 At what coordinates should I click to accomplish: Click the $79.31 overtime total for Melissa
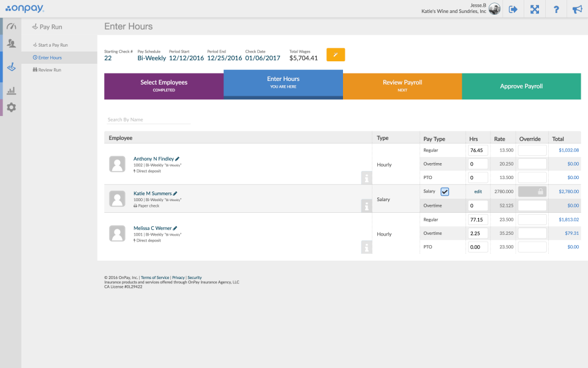pyautogui.click(x=572, y=233)
